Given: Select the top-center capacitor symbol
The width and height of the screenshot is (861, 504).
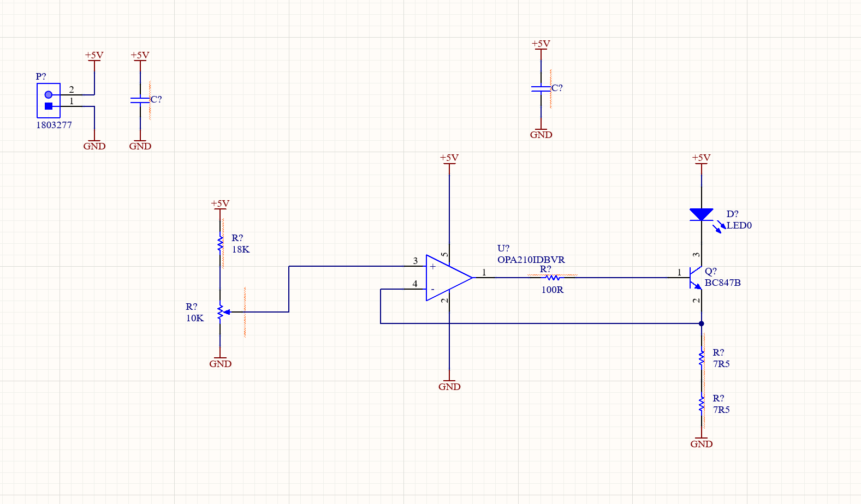Looking at the screenshot, I should (x=541, y=88).
